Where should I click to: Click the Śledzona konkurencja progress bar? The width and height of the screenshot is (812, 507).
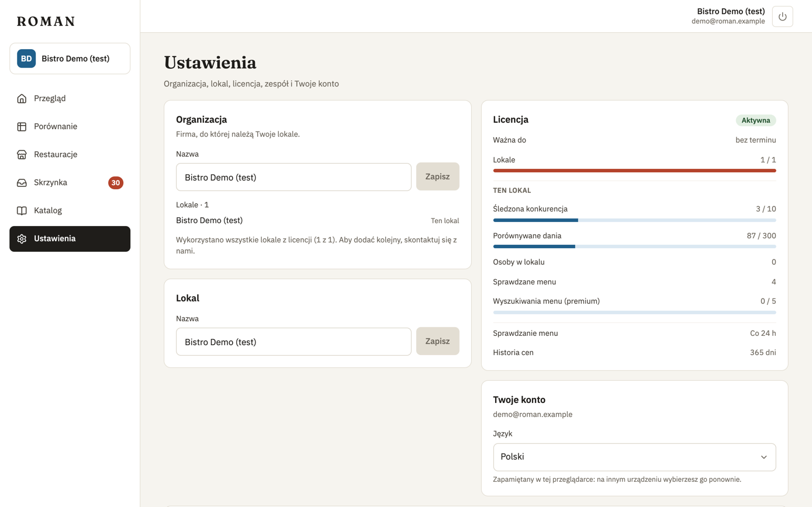click(x=634, y=220)
